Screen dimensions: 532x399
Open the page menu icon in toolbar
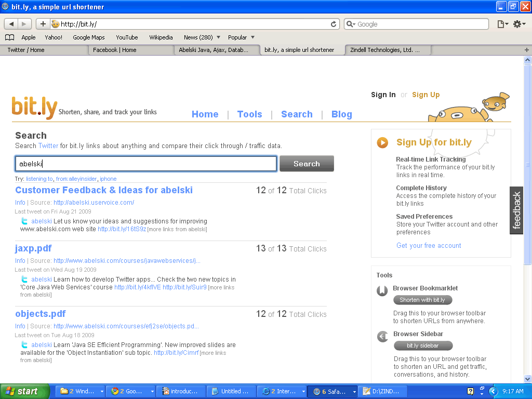(502, 24)
